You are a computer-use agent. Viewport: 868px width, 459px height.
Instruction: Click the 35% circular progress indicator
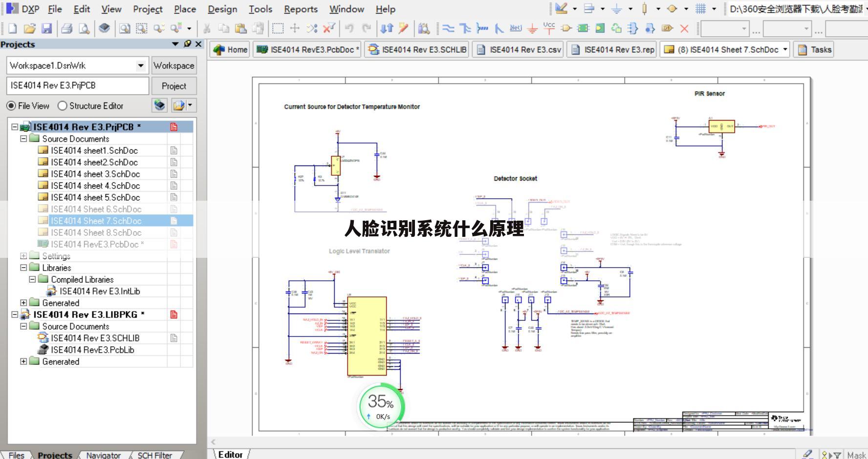(x=382, y=407)
